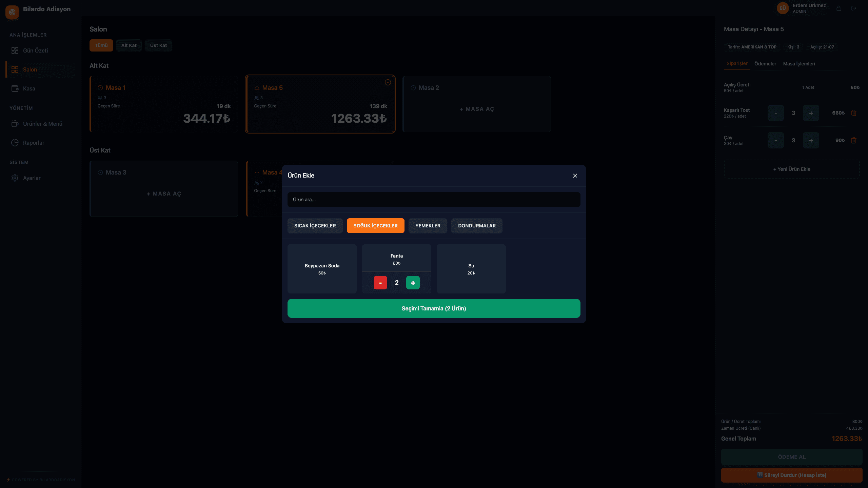Viewport: 868px width, 488px height.
Task: Select the Masa 1 table card
Action: 164,104
